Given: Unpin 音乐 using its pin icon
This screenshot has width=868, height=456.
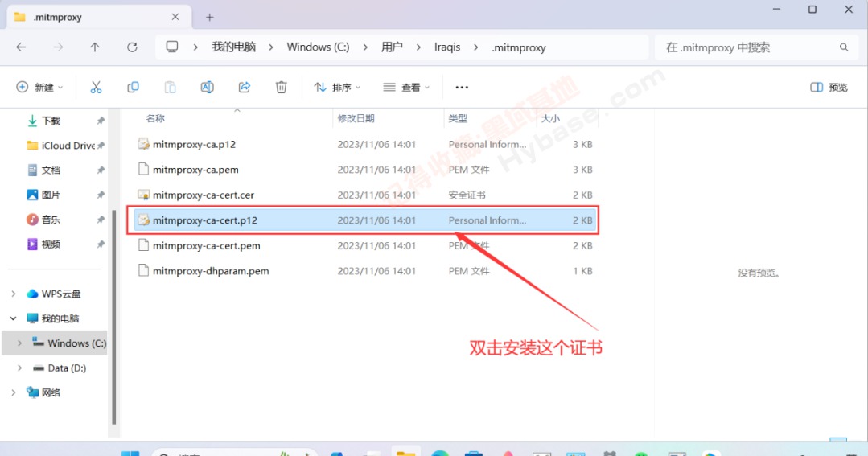Looking at the screenshot, I should [x=101, y=220].
